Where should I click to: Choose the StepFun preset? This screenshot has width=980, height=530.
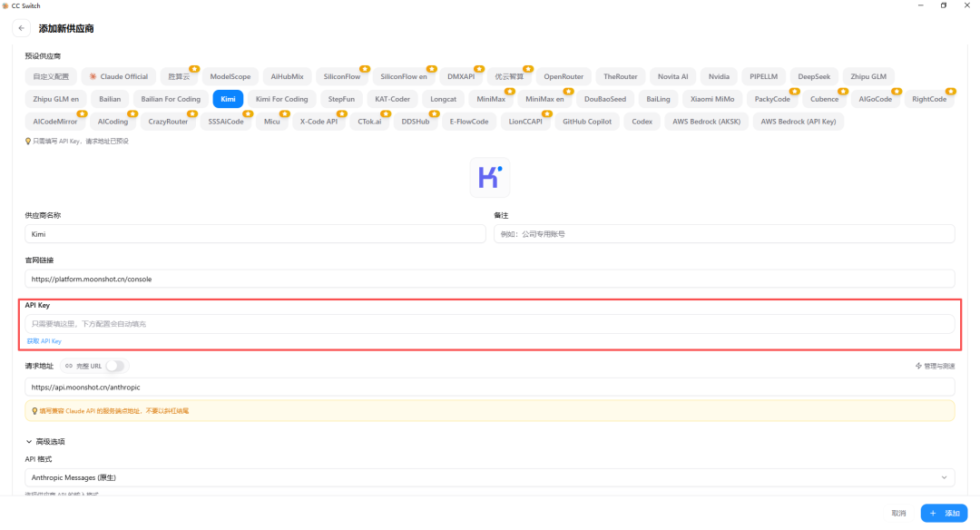click(x=341, y=99)
